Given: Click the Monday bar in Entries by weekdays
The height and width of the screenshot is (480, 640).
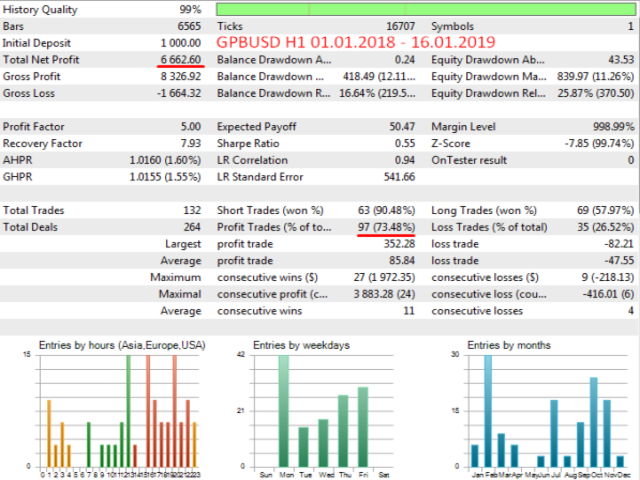Looking at the screenshot, I should (283, 410).
